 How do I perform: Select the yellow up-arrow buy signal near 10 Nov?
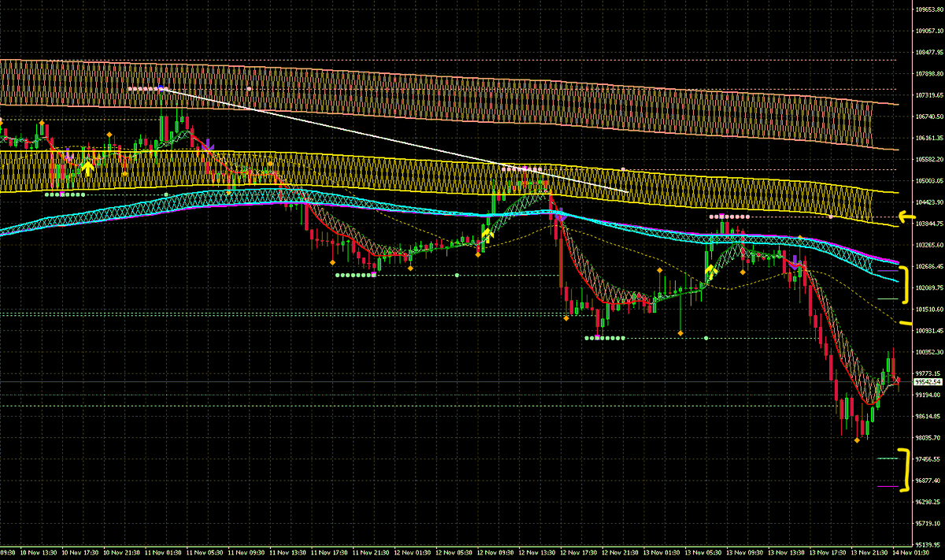(x=88, y=169)
